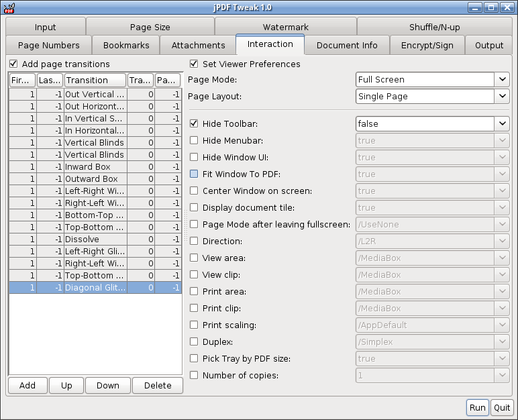Click the Tra... column header

click(x=140, y=80)
